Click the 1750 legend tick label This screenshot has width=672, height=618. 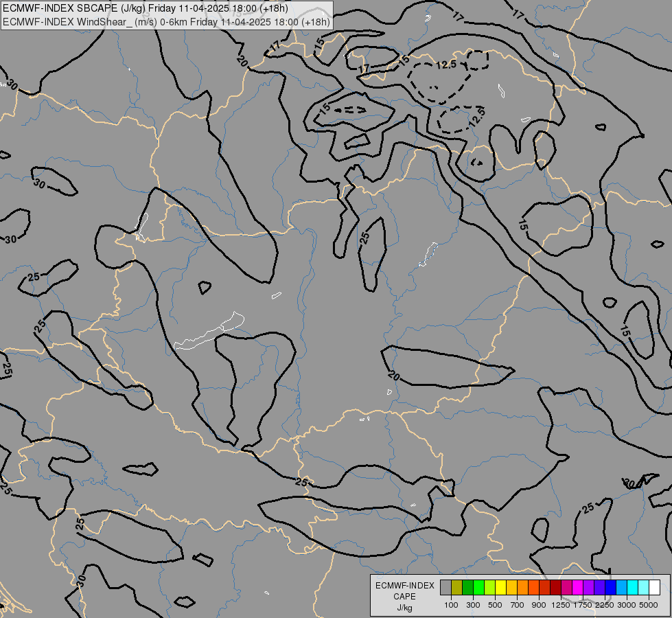[583, 605]
